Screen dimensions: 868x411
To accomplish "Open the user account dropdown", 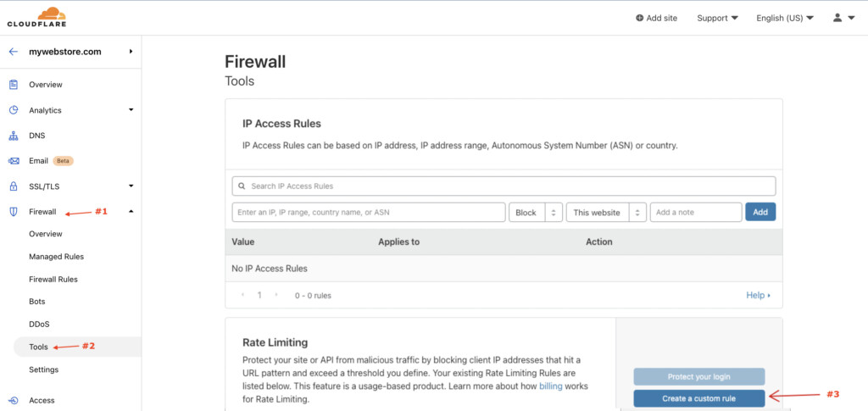I will point(843,18).
